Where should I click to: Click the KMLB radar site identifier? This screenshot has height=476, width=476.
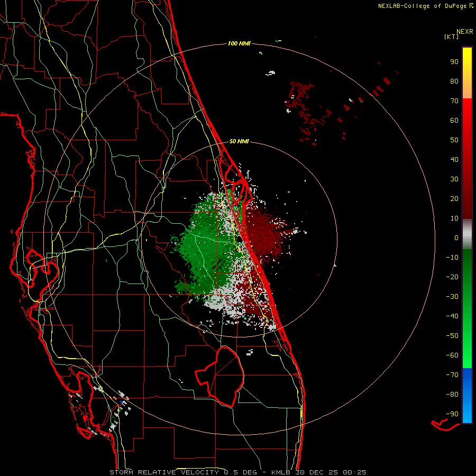[x=281, y=472]
